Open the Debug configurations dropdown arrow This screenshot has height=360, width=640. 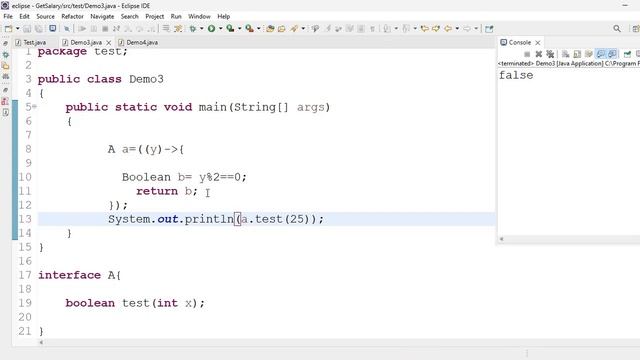point(202,29)
